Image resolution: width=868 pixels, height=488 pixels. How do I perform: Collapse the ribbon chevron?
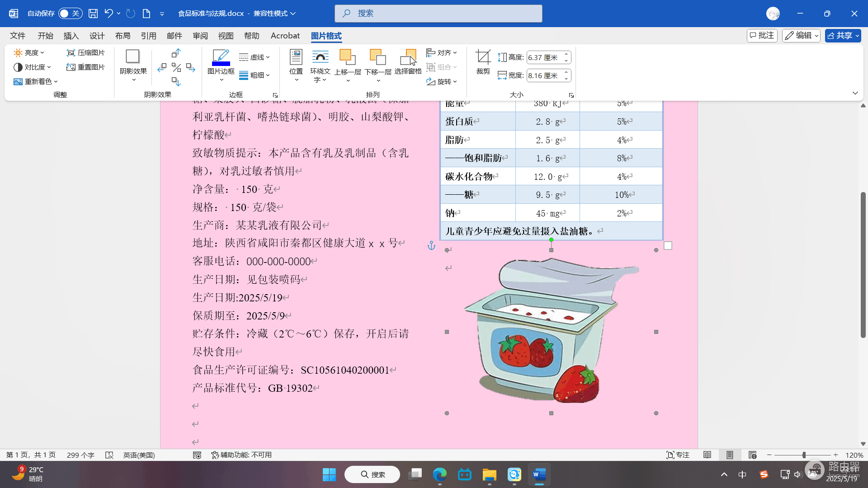coord(855,93)
